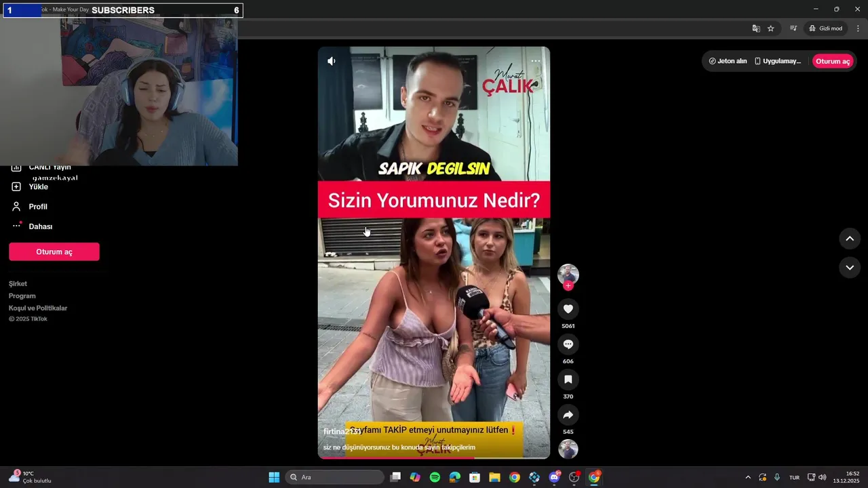Click the comment count 606
This screenshot has width=868, height=488.
[x=568, y=361]
